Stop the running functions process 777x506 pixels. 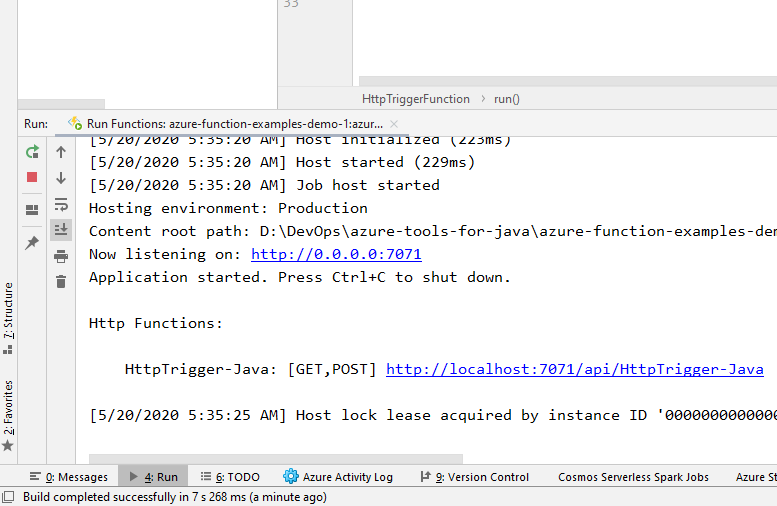click(x=32, y=177)
